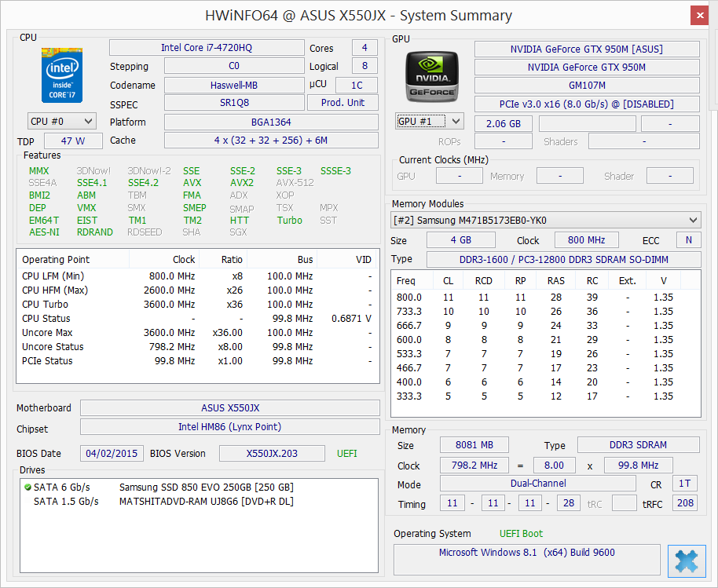Select the Samsung SSD 850 EVO 250GB drive
This screenshot has width=718, height=588.
pos(199,488)
